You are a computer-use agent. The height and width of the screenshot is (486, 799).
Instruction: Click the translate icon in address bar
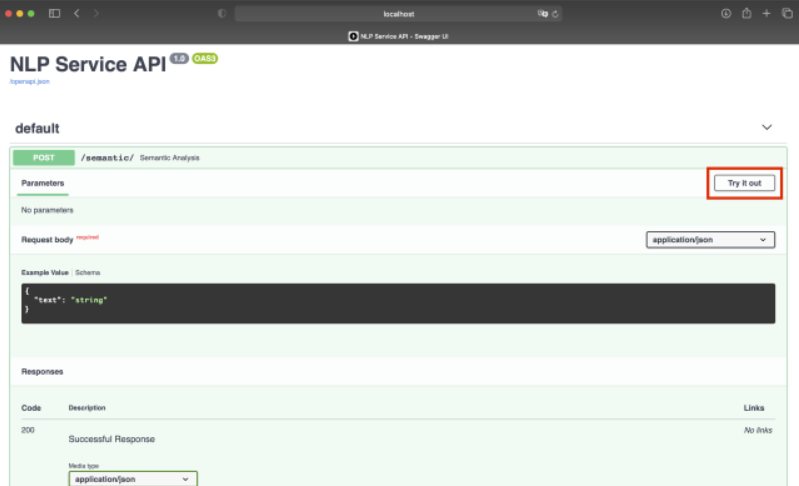tap(542, 14)
